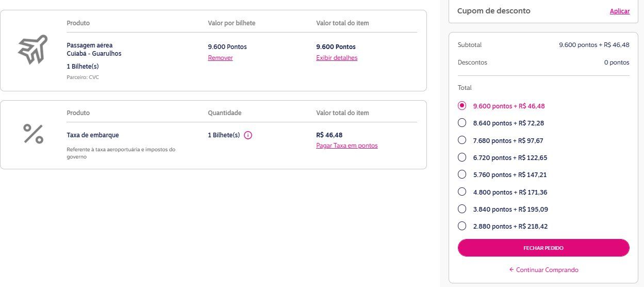This screenshot has height=287, width=644.
Task: Click the FECHAR PEDIDO button
Action: pos(543,248)
